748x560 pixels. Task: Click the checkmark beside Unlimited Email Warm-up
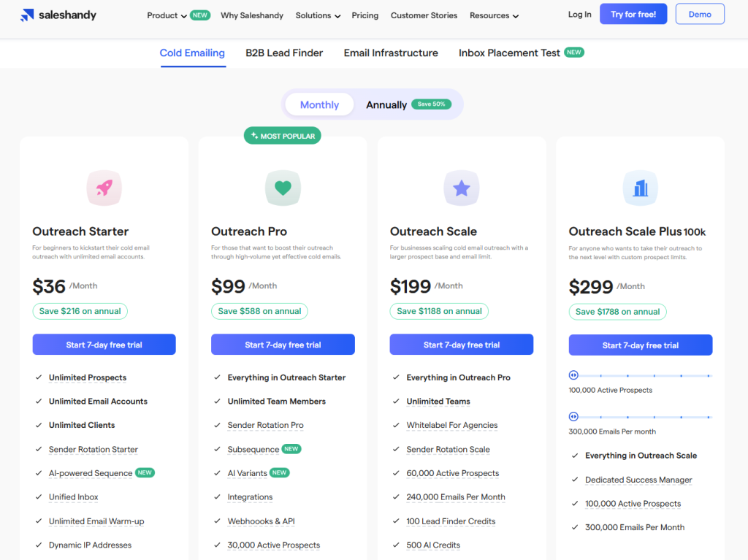39,521
